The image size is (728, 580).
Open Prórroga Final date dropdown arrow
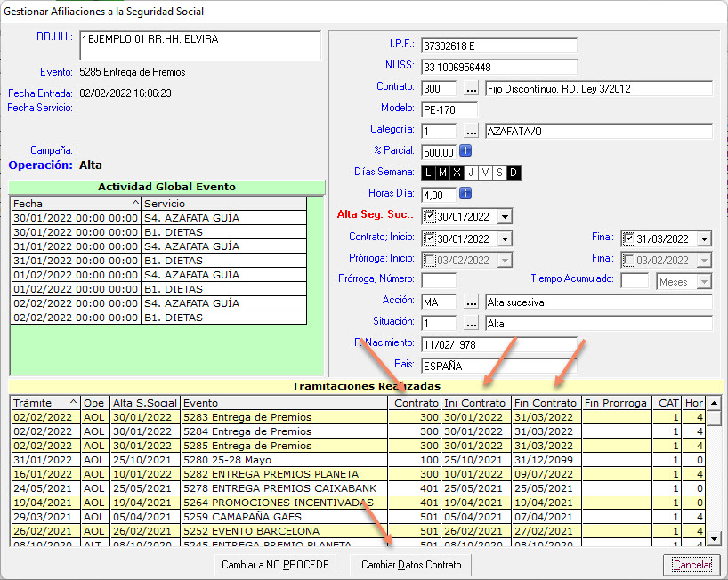tap(704, 260)
